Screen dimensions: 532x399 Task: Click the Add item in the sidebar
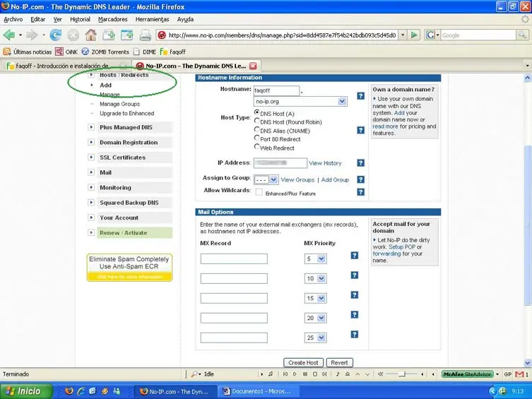pyautogui.click(x=105, y=85)
